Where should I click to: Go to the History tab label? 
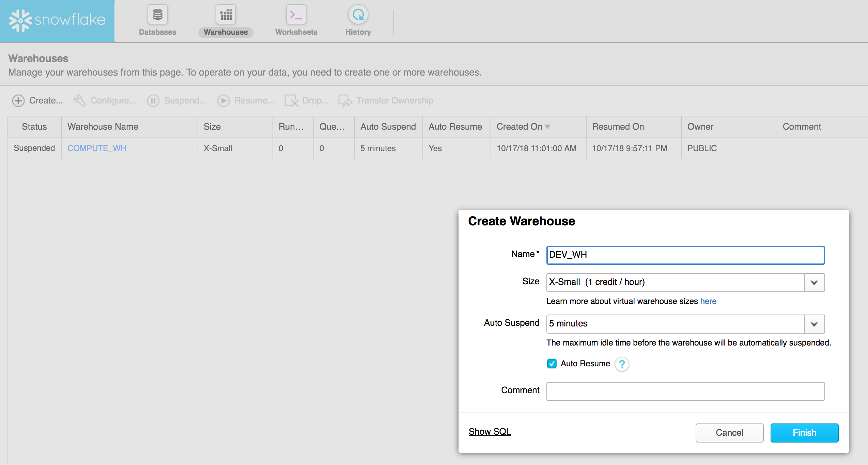pyautogui.click(x=358, y=32)
